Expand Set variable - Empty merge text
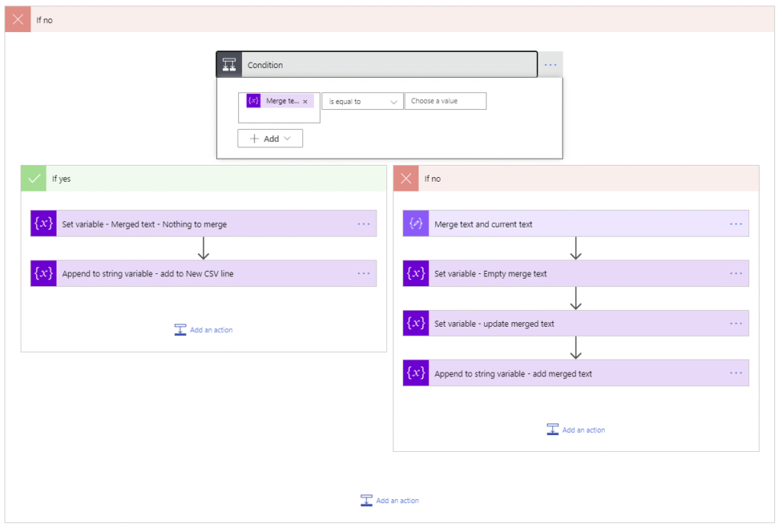782x532 pixels. (x=576, y=273)
